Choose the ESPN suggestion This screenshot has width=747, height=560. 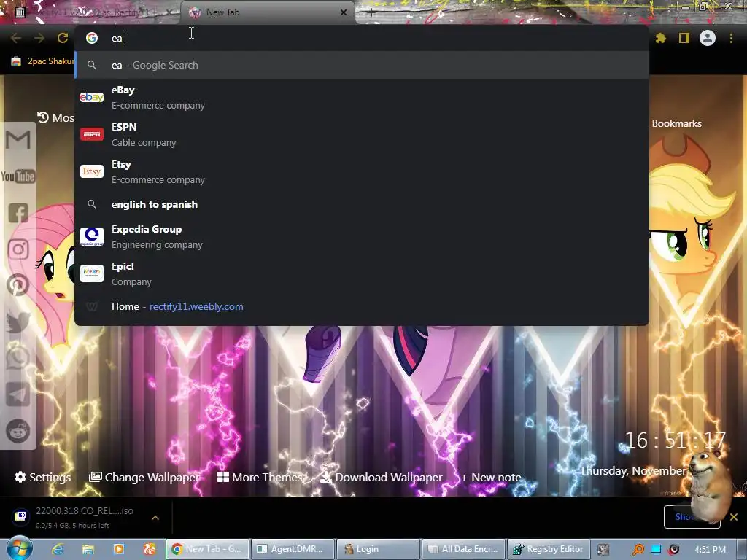coord(362,135)
